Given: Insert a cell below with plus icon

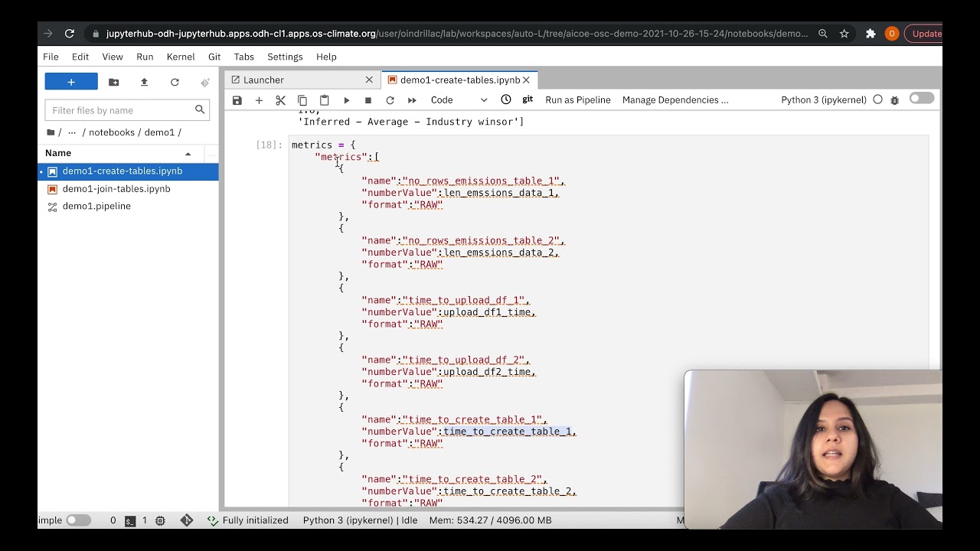Looking at the screenshot, I should coord(259,100).
